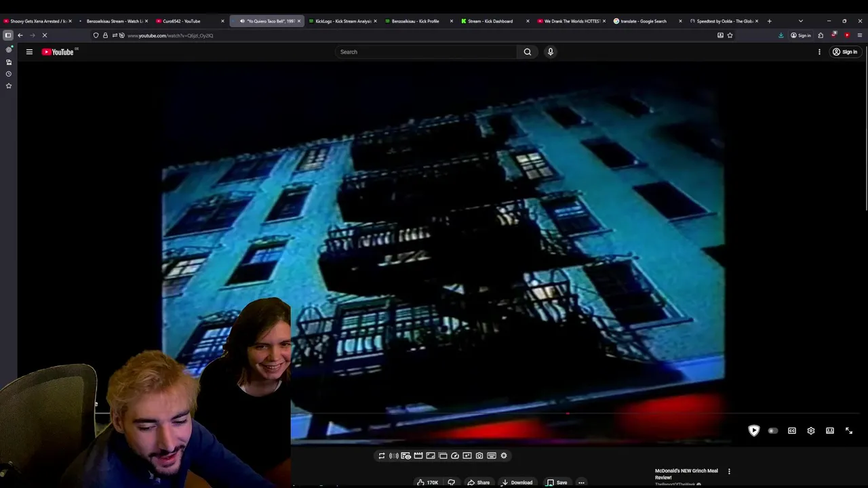Open the bookmarks star in the sidebar
The height and width of the screenshot is (488, 868).
click(9, 86)
